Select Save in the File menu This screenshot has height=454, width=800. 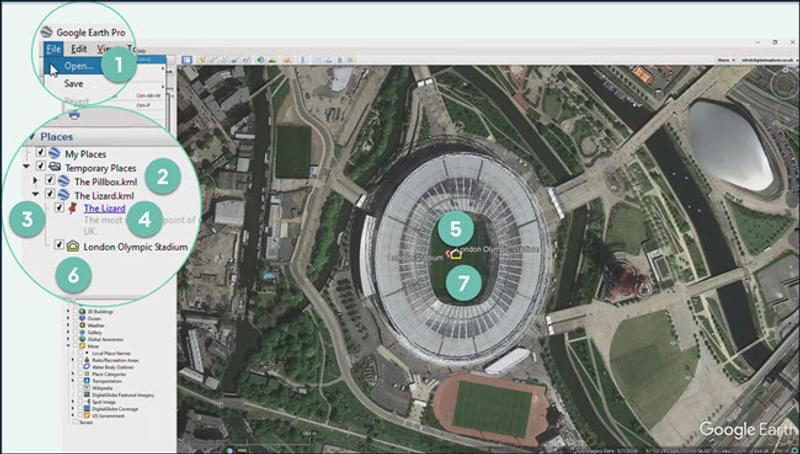[74, 84]
